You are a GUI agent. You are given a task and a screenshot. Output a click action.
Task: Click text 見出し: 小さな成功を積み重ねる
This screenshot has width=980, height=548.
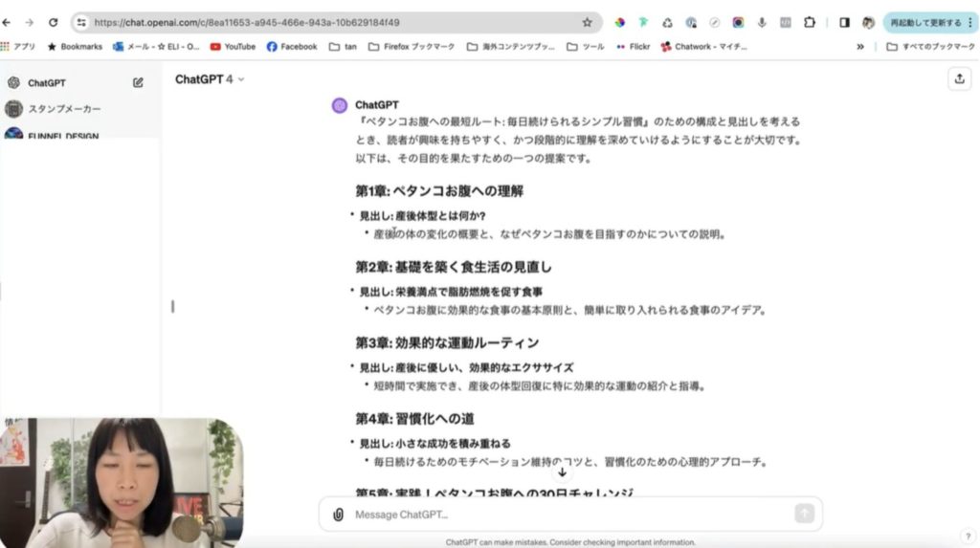pos(435,444)
